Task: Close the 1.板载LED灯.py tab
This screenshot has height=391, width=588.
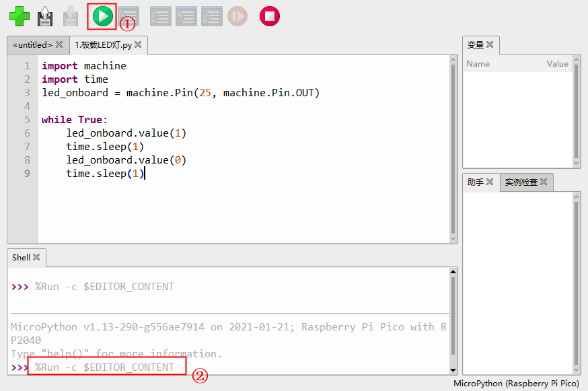Action: 138,45
